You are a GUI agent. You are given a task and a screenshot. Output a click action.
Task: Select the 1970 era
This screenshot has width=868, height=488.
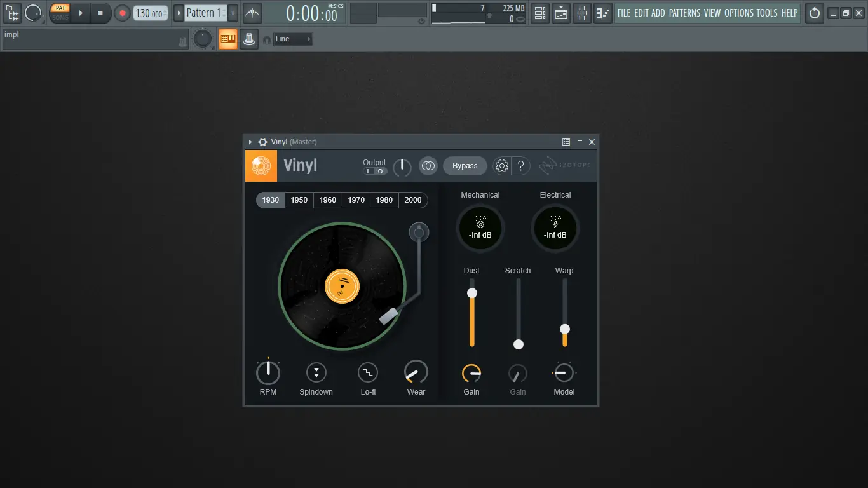pos(356,200)
